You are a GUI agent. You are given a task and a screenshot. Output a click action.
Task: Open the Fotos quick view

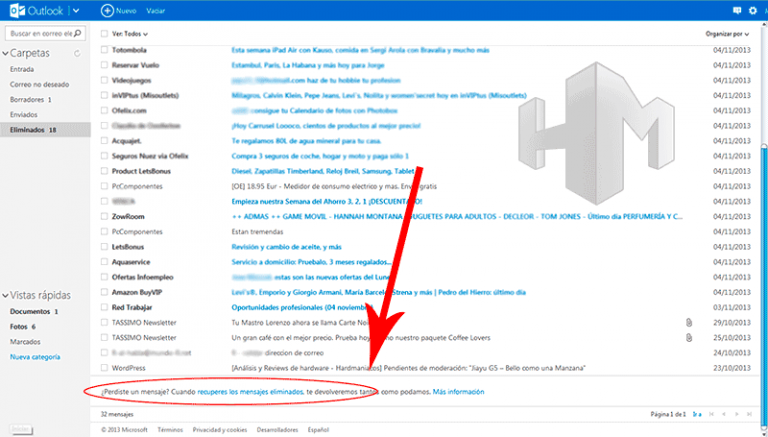click(x=23, y=327)
